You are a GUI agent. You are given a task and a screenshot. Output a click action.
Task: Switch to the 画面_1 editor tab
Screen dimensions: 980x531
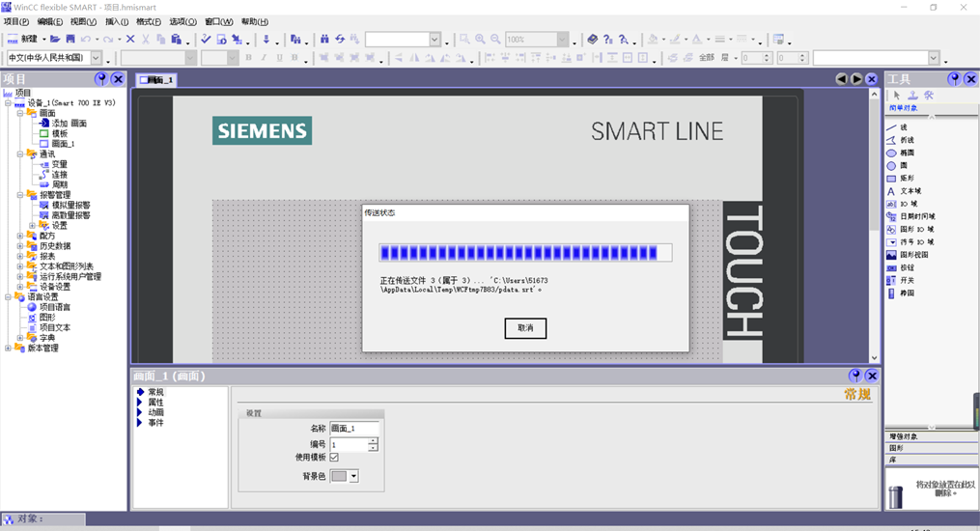[x=156, y=80]
